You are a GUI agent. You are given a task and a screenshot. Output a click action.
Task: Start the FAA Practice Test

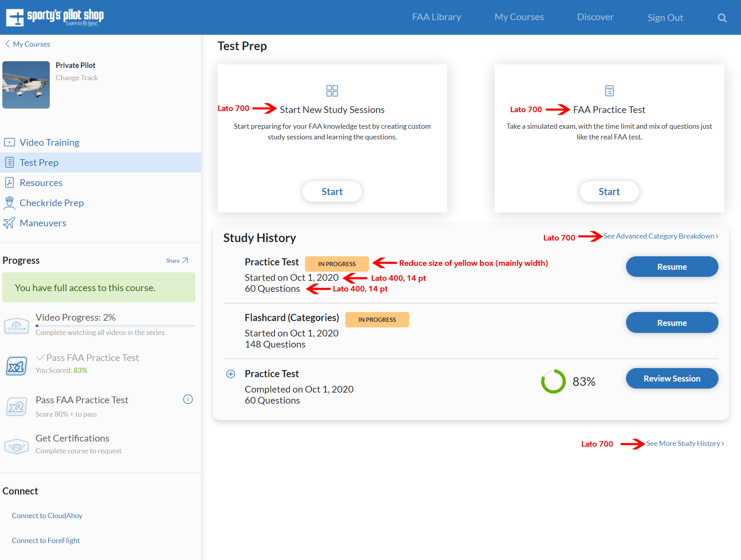click(609, 192)
